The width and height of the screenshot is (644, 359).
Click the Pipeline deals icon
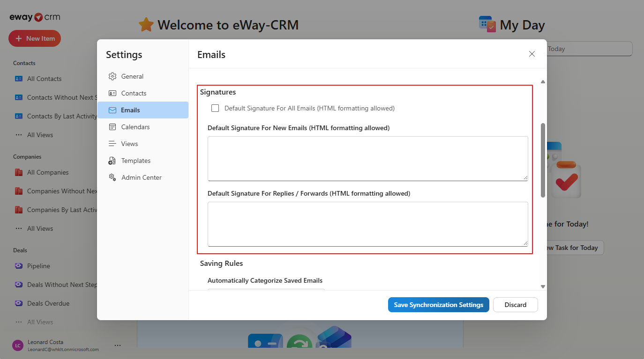point(19,266)
